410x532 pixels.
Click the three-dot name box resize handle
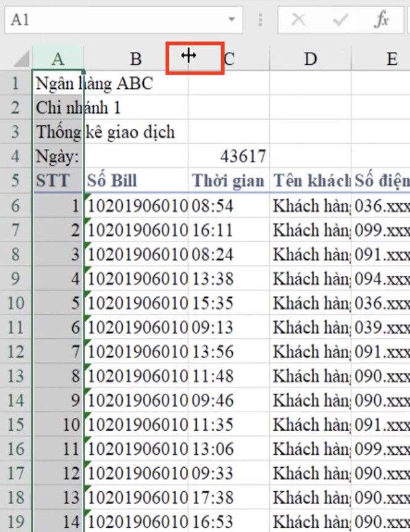[x=260, y=20]
